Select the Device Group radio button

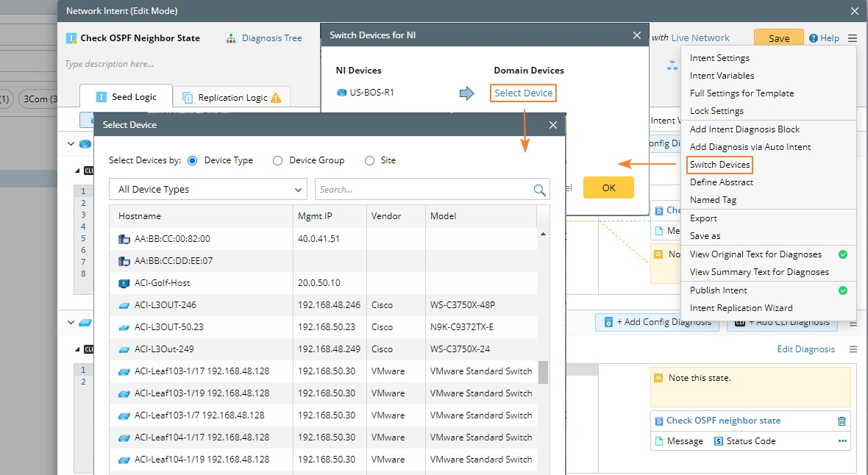coord(278,160)
